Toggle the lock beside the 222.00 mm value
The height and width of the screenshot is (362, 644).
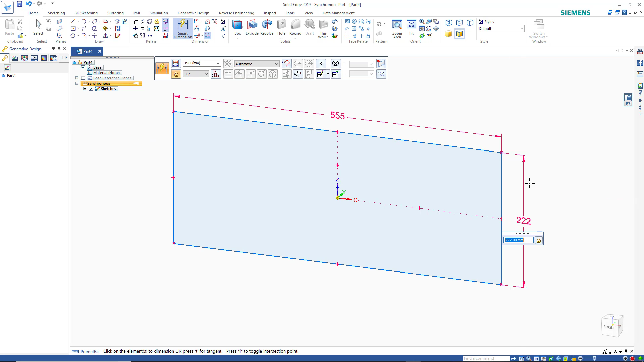tap(539, 240)
